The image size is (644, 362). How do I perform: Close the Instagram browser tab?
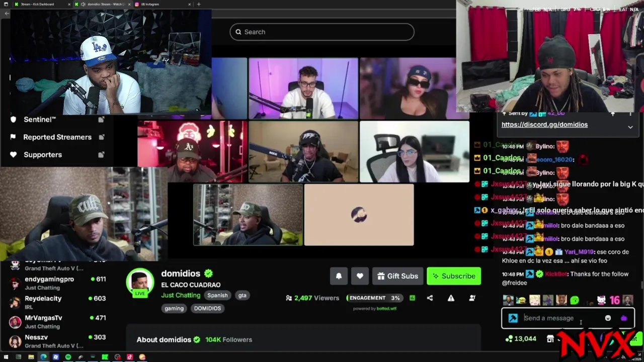pos(190,4)
